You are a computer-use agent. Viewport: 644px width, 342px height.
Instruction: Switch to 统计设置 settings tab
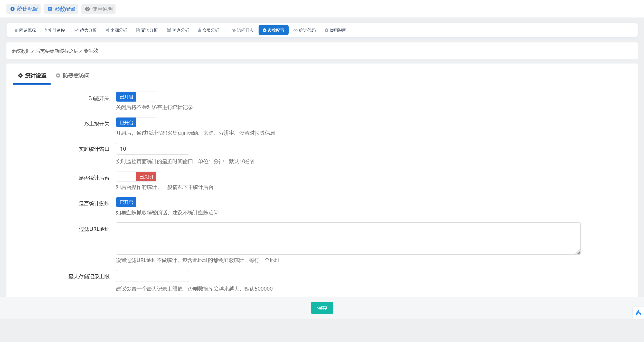[x=32, y=76]
